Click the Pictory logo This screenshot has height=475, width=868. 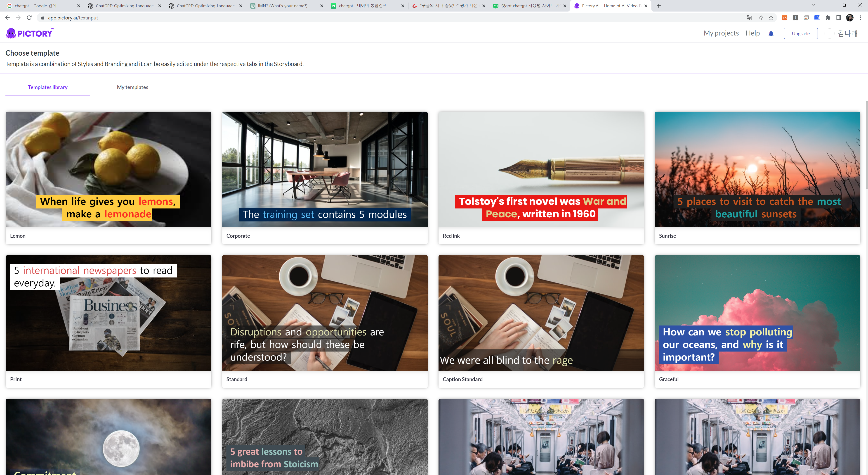(30, 33)
